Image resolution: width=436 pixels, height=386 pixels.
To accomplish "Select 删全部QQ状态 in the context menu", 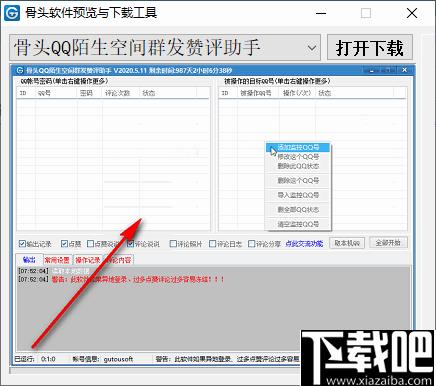I will point(298,210).
